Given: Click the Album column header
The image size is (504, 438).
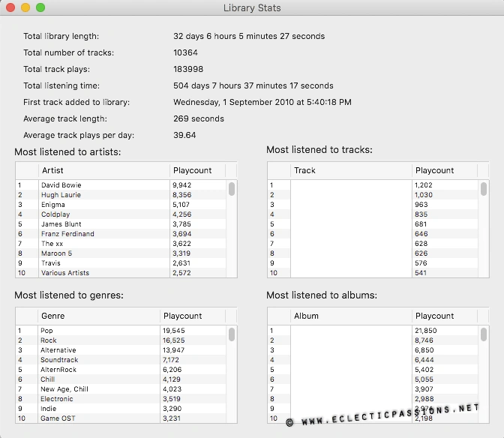Looking at the screenshot, I should tap(351, 316).
